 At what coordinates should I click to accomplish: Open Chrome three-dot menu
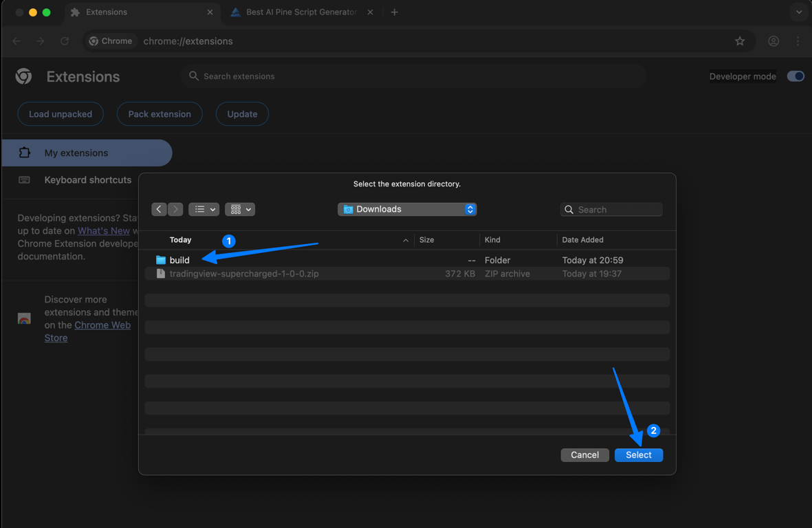(798, 41)
